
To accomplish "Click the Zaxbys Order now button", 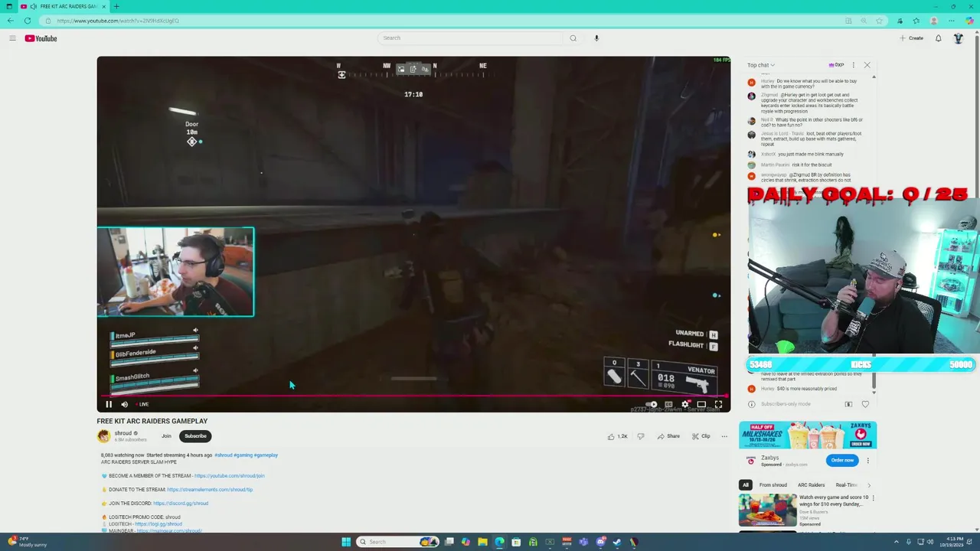I will pos(842,460).
